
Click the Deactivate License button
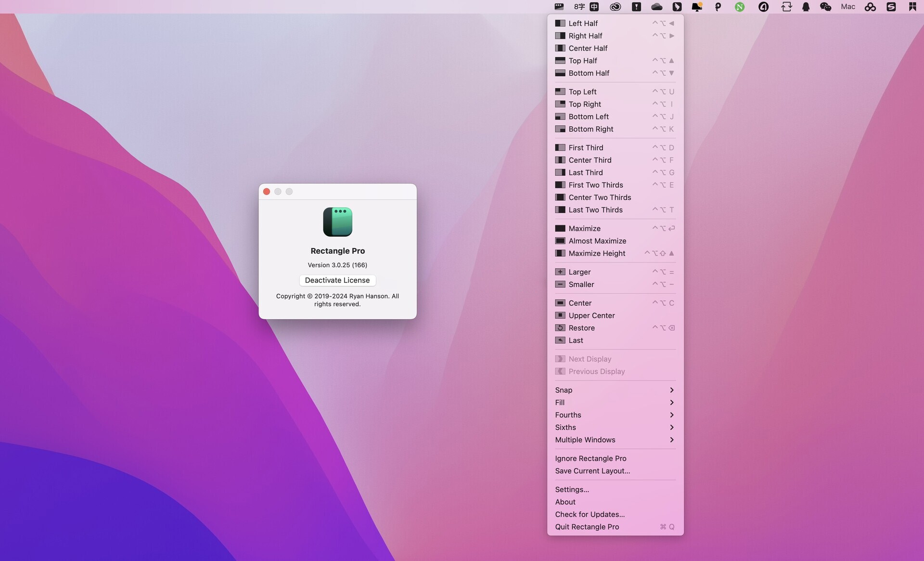point(337,280)
